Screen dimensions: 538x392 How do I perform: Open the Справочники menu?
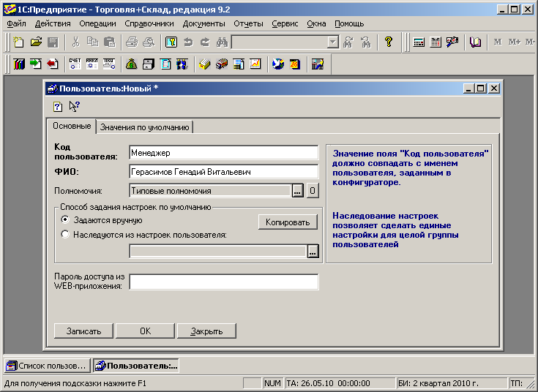point(149,23)
